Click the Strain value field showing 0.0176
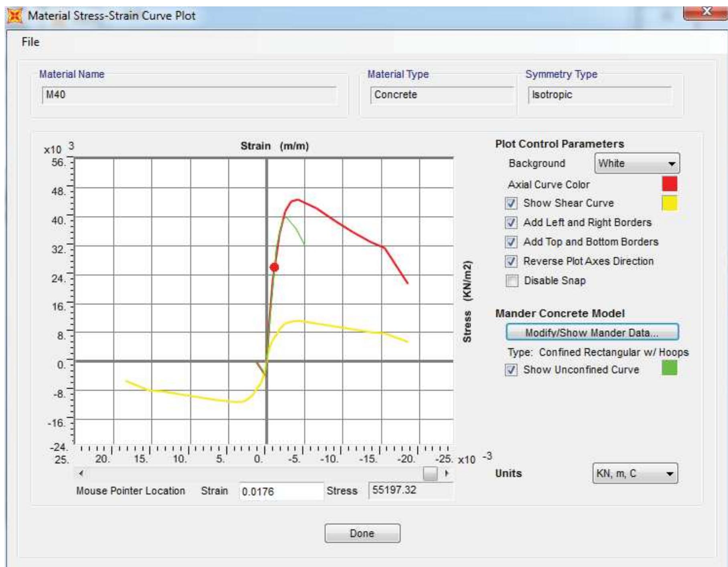The width and height of the screenshot is (728, 567). click(281, 491)
